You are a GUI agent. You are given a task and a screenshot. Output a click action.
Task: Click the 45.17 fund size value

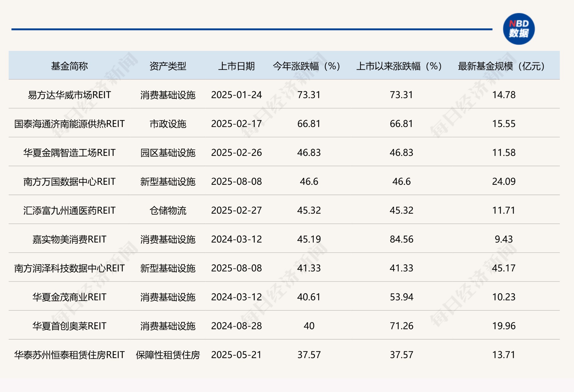(x=504, y=268)
